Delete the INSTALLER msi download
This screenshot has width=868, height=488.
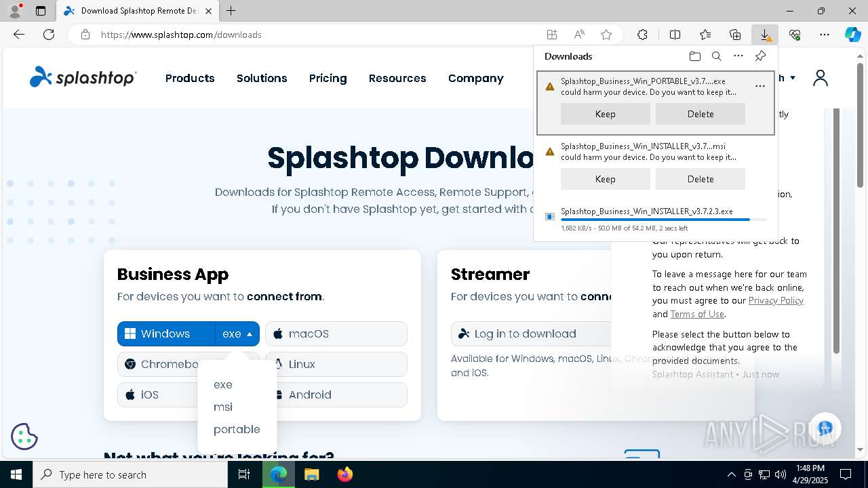point(701,179)
